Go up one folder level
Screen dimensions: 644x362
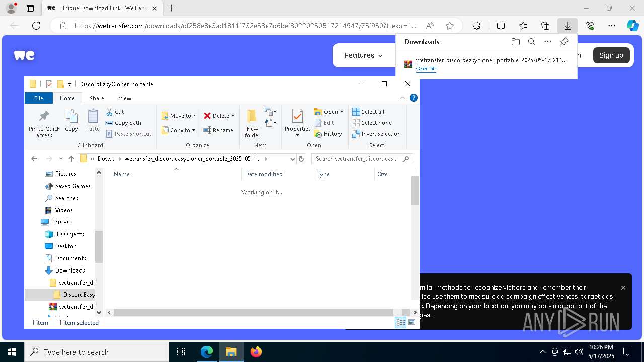[x=71, y=159]
